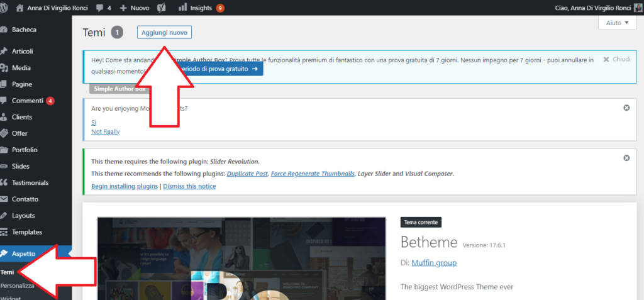Click the plus icon beside Nuovo
644x300 pixels.
[x=123, y=8]
